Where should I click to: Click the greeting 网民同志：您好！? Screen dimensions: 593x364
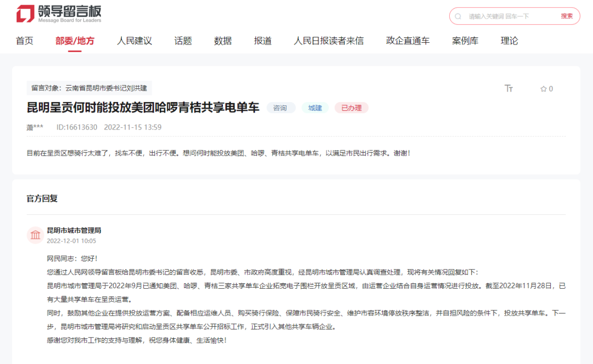coord(72,259)
